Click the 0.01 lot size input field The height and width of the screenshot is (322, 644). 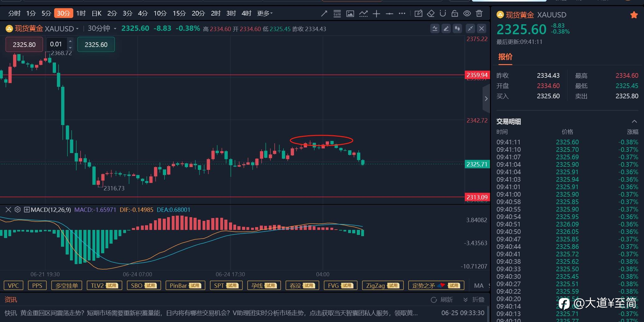coord(56,44)
